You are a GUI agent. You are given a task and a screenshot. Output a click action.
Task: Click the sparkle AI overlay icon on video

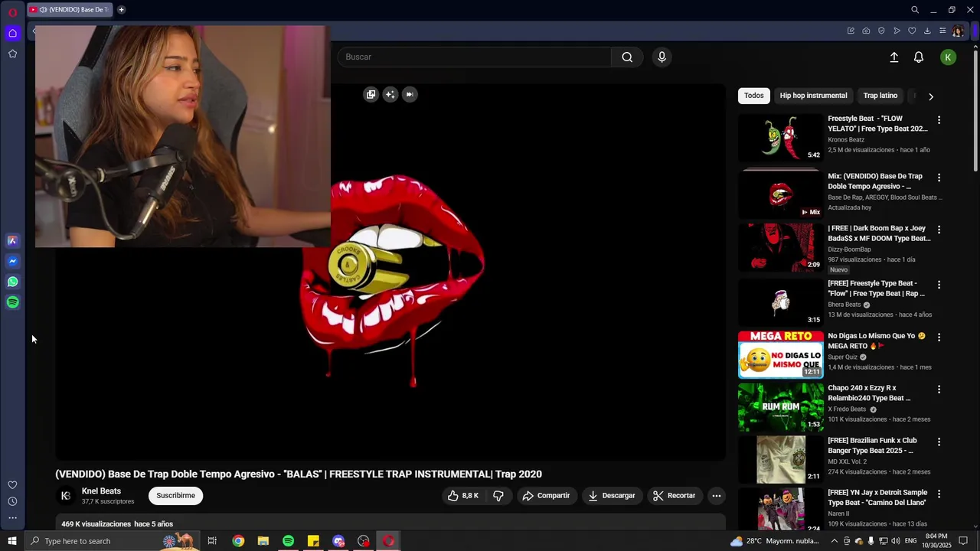390,94
